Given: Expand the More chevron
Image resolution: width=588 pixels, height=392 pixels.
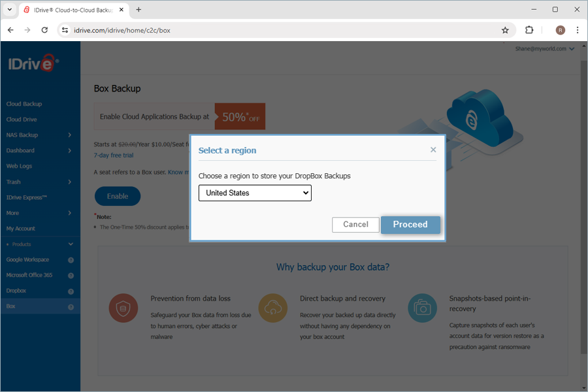Looking at the screenshot, I should (x=70, y=213).
